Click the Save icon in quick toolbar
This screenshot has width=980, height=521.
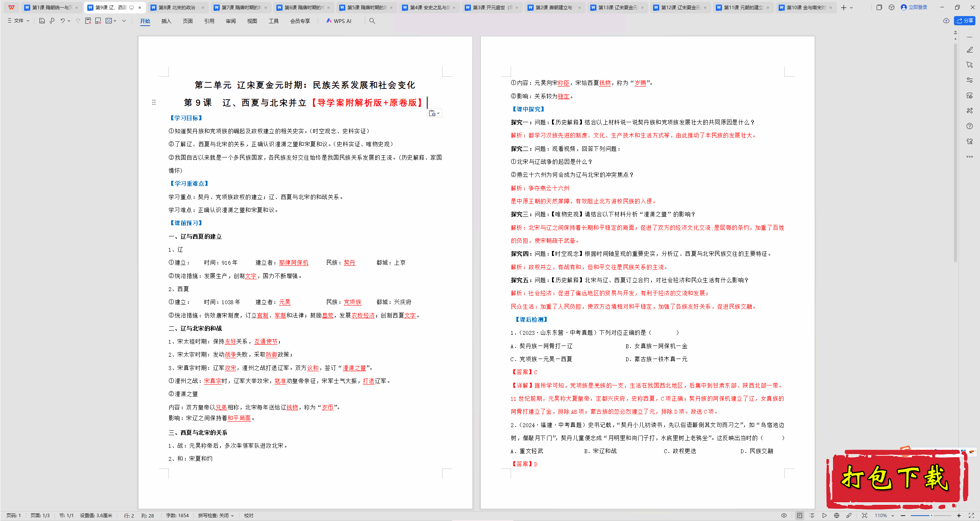42,21
